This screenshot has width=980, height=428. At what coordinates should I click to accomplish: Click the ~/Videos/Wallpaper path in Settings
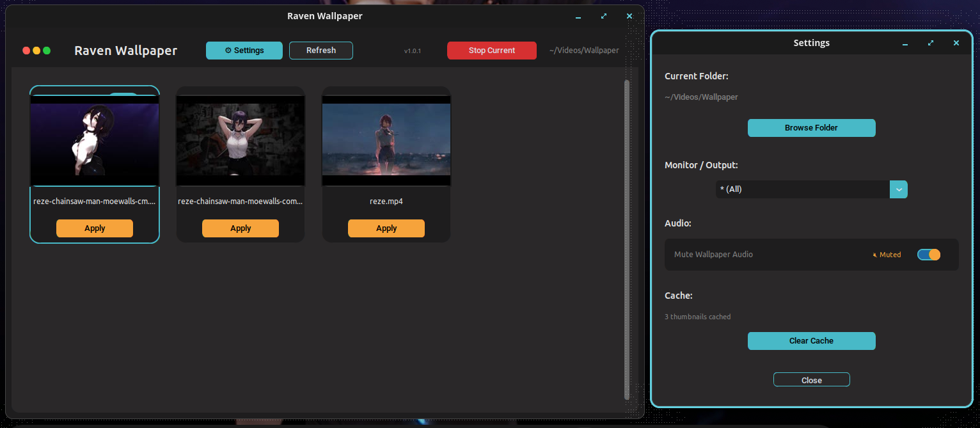[702, 97]
